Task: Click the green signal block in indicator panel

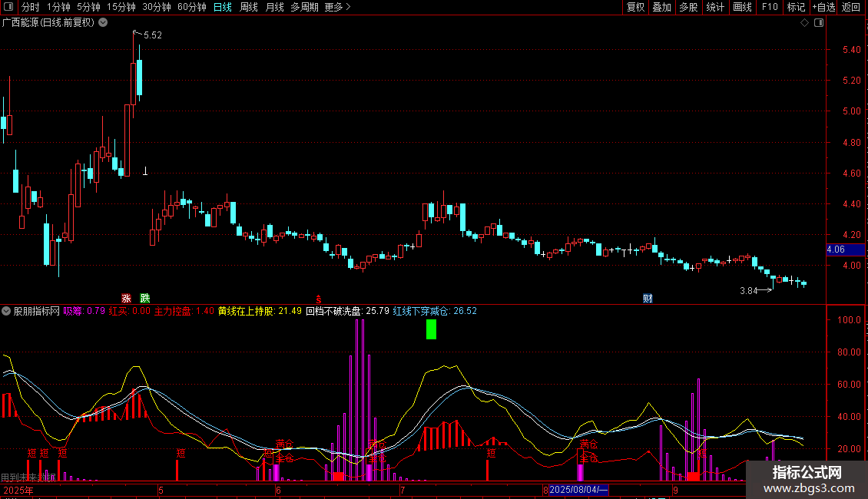Action: coord(431,329)
